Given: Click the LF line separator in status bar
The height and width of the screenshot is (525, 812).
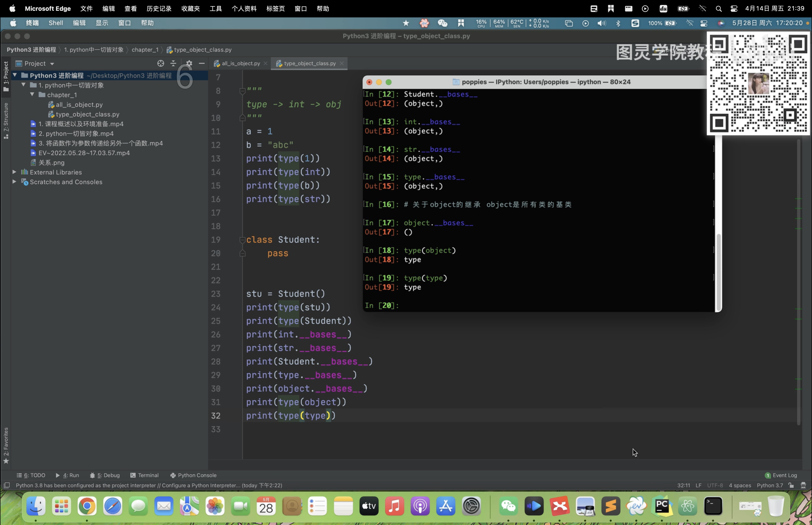Looking at the screenshot, I should click(699, 485).
